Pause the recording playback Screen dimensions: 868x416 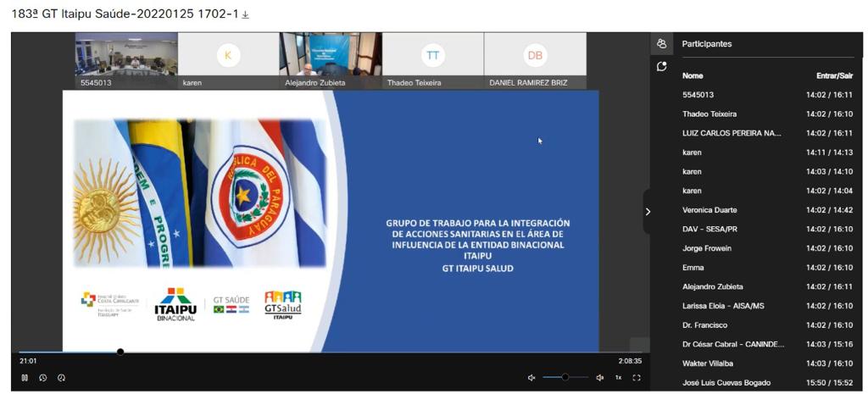pyautogui.click(x=25, y=378)
